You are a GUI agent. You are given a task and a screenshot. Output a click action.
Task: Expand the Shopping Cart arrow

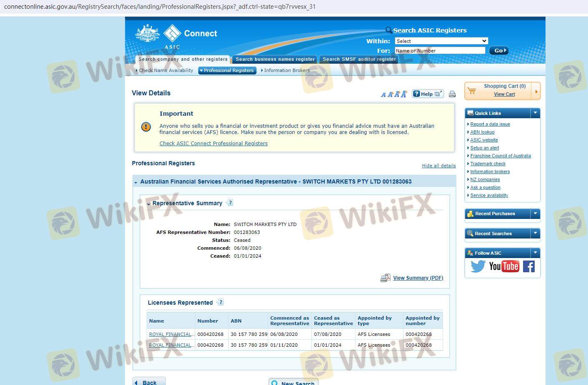pyautogui.click(x=536, y=91)
